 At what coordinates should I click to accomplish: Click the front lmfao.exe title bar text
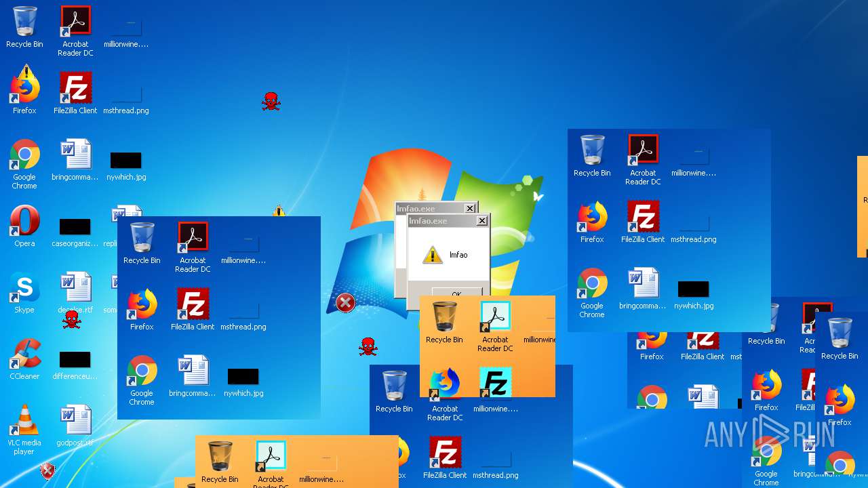pos(428,221)
